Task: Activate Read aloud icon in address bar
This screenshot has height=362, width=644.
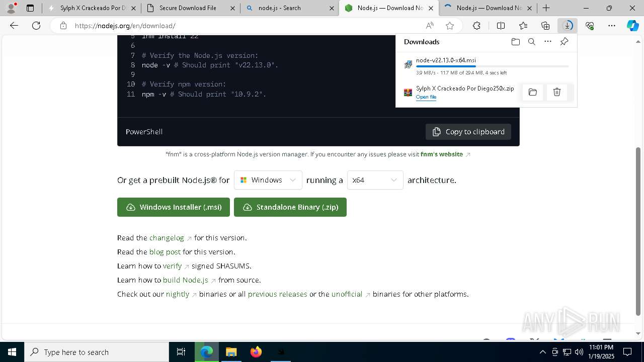Action: 430,26
